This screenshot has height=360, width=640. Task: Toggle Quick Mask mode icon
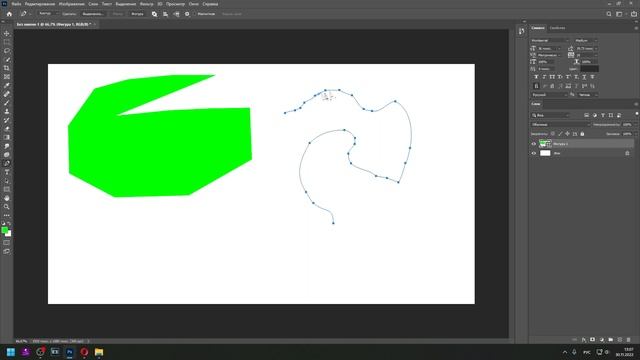point(7,242)
